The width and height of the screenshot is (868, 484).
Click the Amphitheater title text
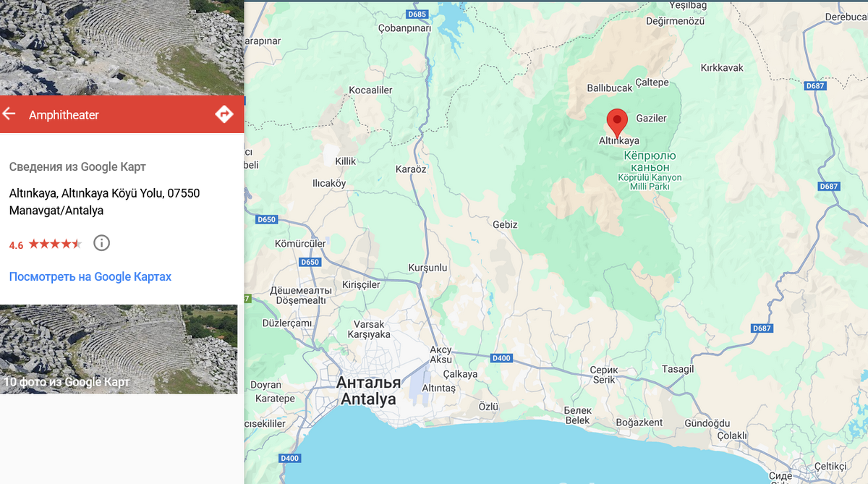(x=64, y=115)
